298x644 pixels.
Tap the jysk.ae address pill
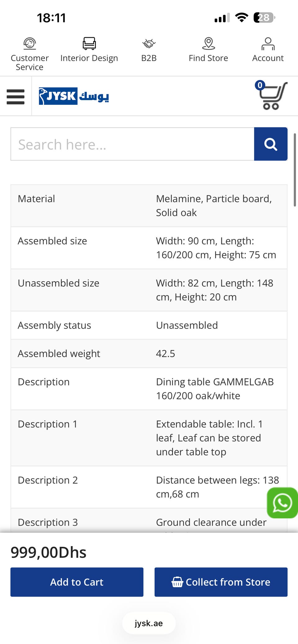pos(149,623)
